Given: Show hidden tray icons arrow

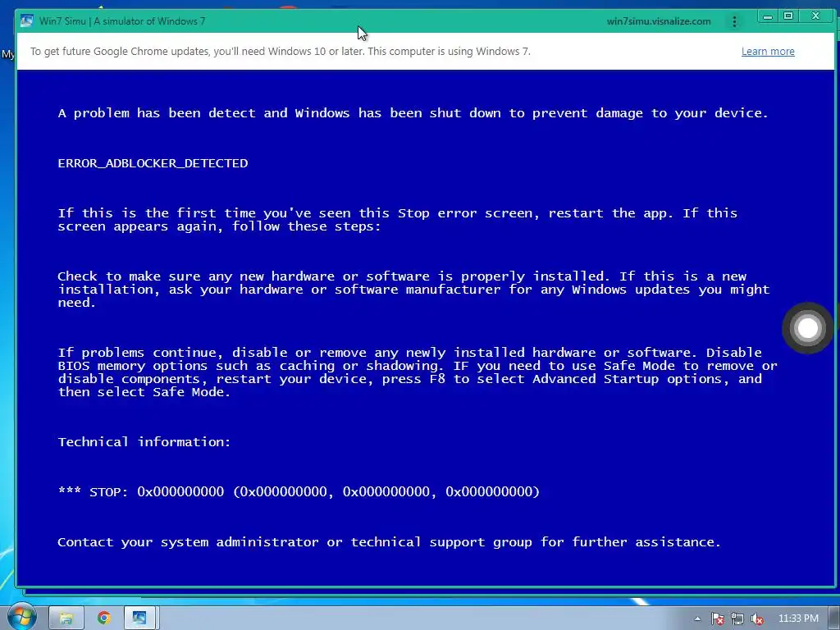Looking at the screenshot, I should pos(697,619).
